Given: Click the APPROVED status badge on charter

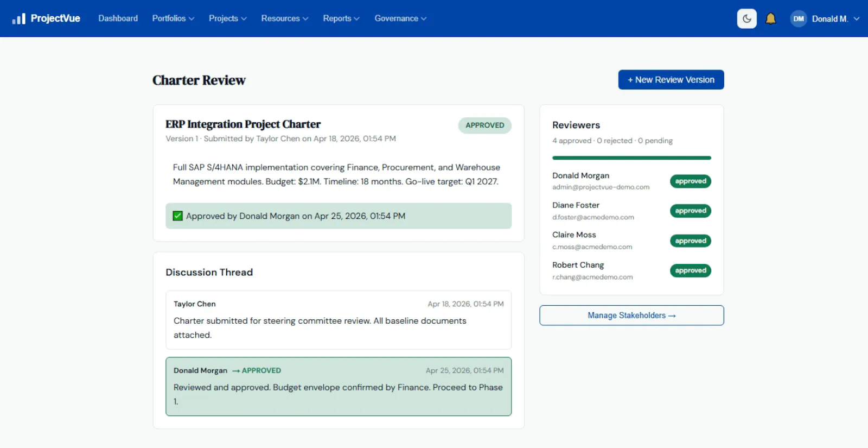Looking at the screenshot, I should [x=484, y=125].
